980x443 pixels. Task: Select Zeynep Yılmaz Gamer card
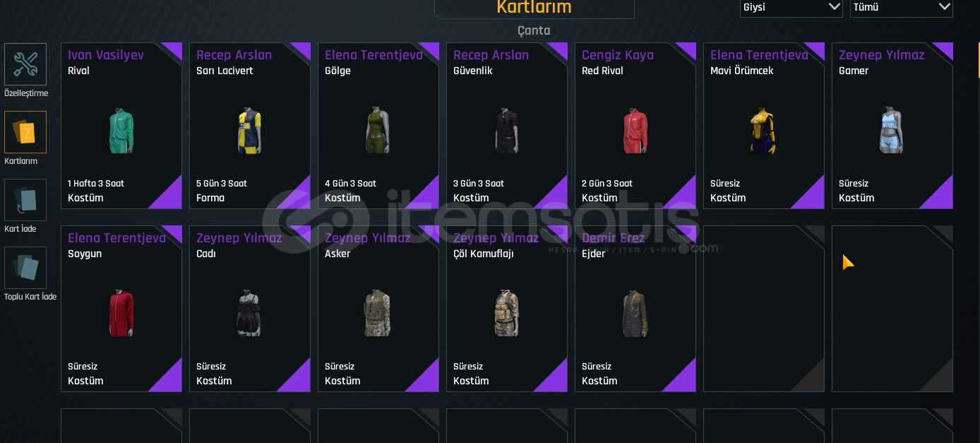tap(892, 126)
